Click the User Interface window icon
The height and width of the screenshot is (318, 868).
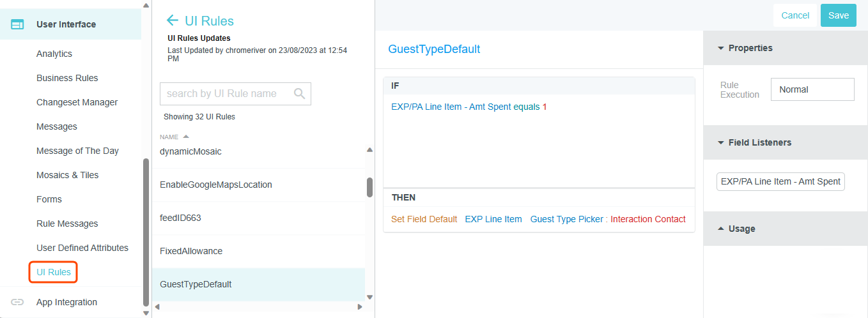(x=17, y=24)
